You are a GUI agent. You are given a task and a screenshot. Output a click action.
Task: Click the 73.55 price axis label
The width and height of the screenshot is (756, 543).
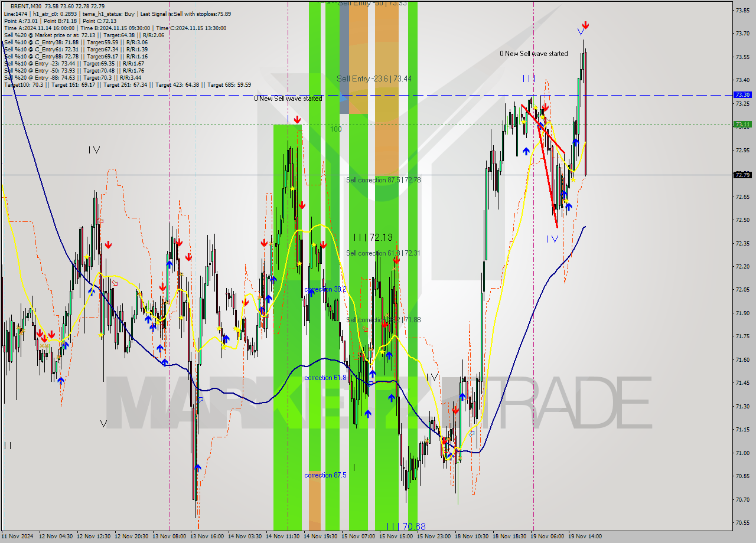point(742,57)
